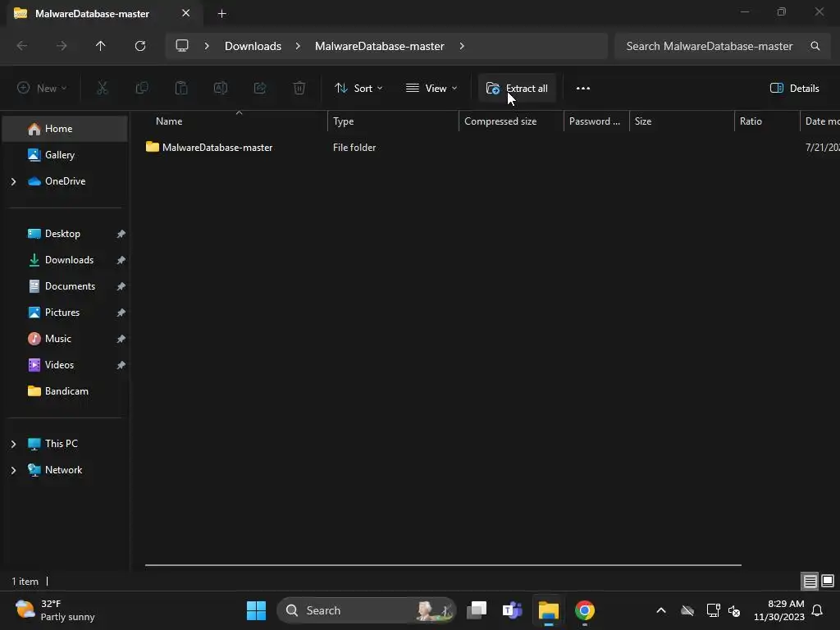Click the Paste clipboard icon

point(181,88)
